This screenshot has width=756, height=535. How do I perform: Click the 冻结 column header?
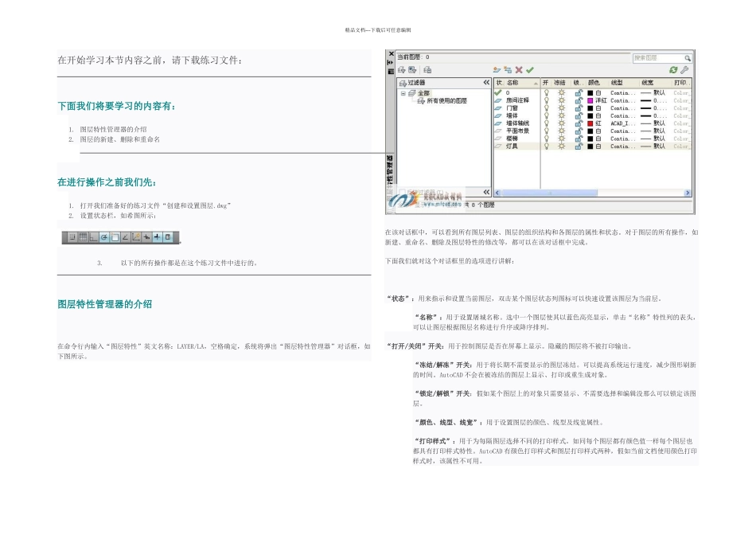pos(559,83)
